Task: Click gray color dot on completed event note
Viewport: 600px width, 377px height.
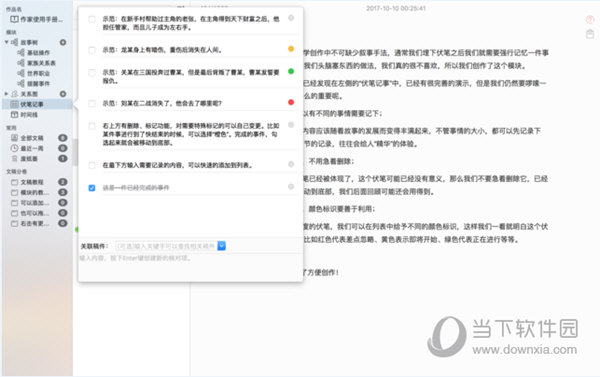Action: pyautogui.click(x=291, y=186)
